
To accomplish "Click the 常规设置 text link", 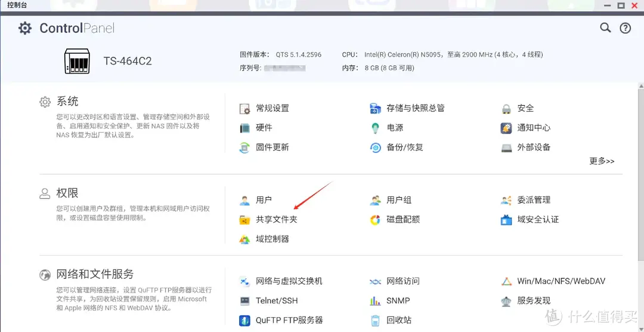I will 273,109.
